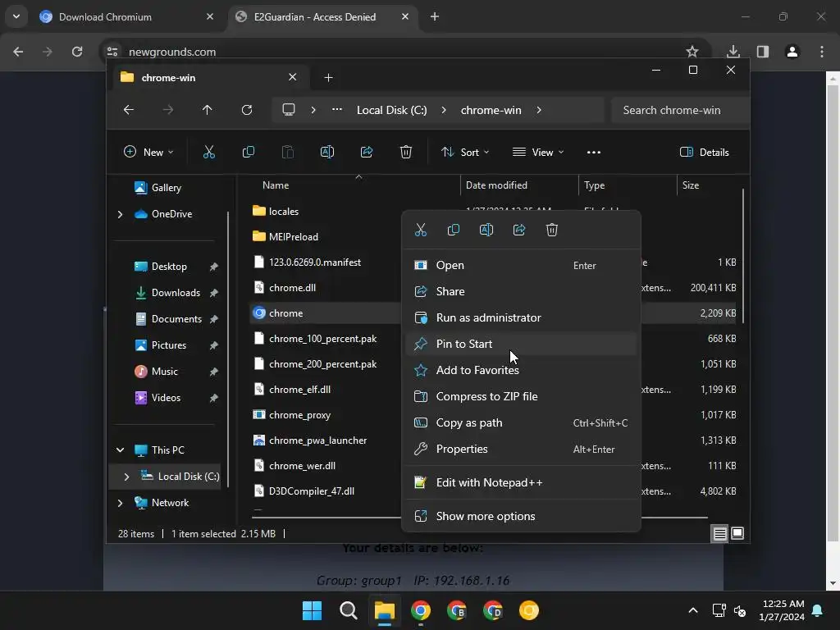The height and width of the screenshot is (630, 840).
Task: Switch to large thumbnails view icon
Action: coord(737,533)
